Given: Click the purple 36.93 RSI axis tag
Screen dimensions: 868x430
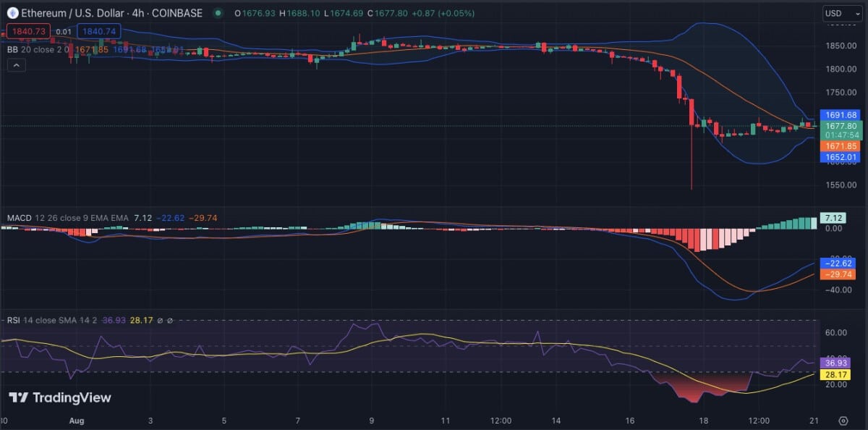Looking at the screenshot, I should [x=835, y=363].
